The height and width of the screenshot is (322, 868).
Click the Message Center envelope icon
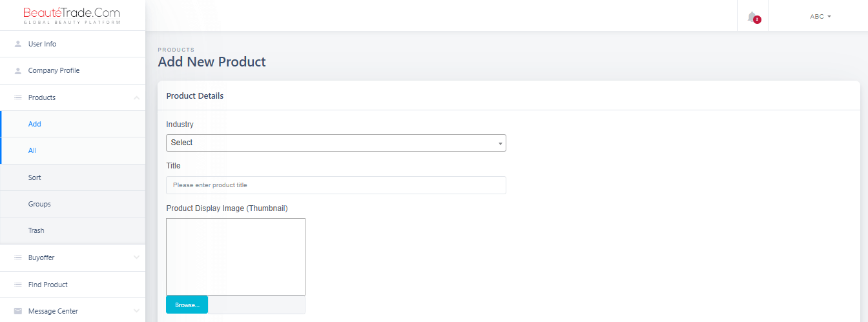pos(18,311)
